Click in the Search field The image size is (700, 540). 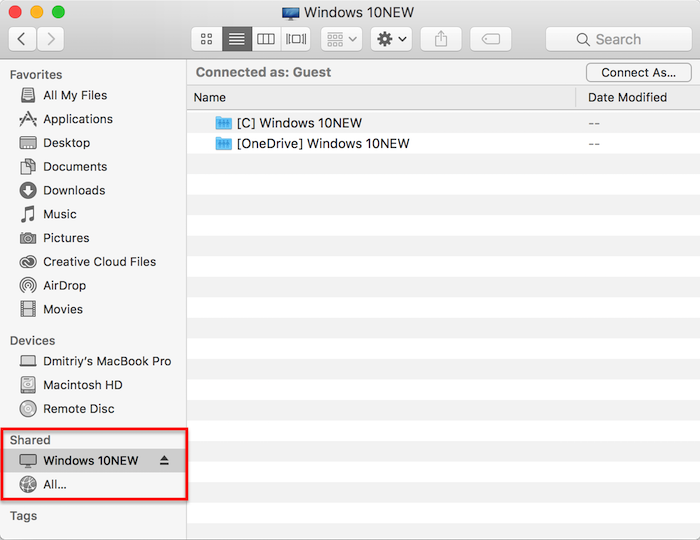tap(619, 39)
